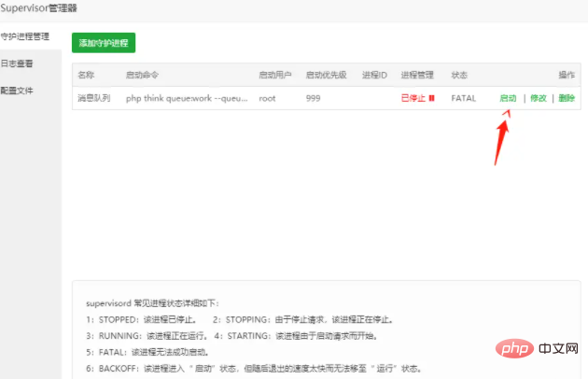Open the 守护进程管理 sidebar tab
Viewport: 588px width, 379px height.
click(x=25, y=36)
